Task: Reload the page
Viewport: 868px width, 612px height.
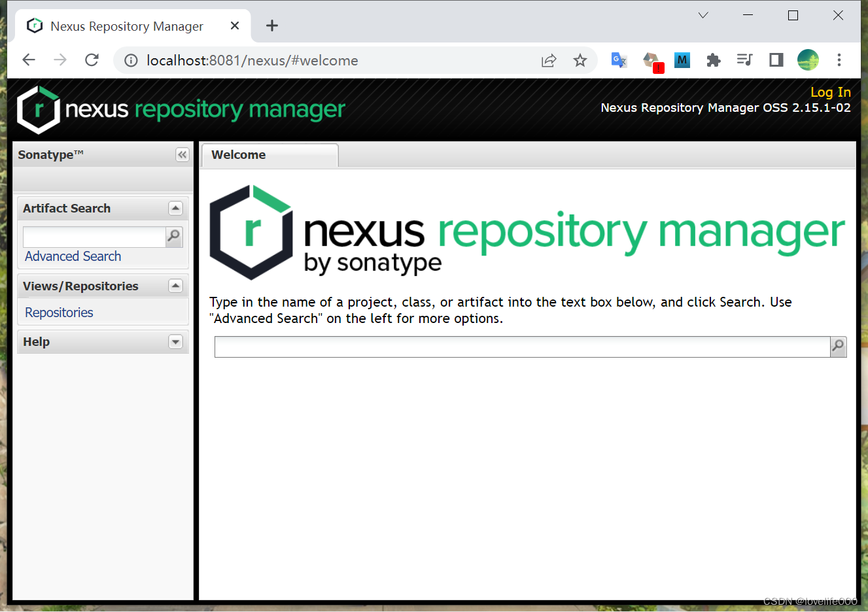Action: point(92,60)
